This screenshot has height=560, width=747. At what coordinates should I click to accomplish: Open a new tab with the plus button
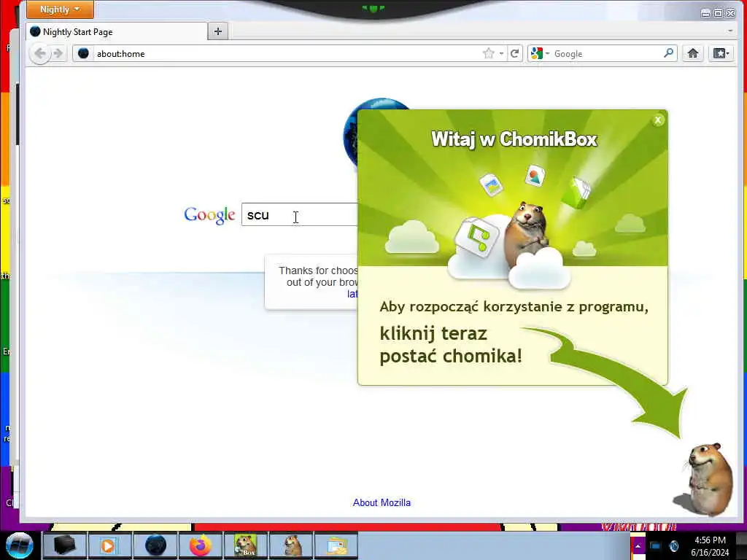[x=217, y=31]
